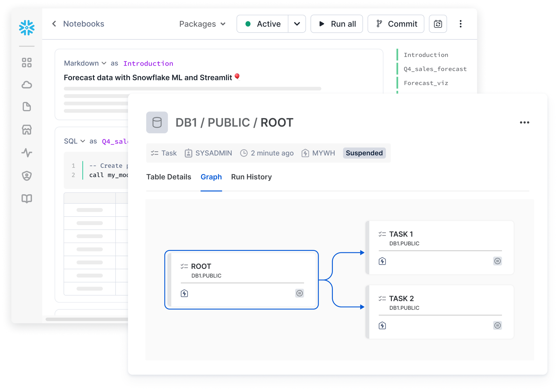Image resolution: width=559 pixels, height=392 pixels.
Task: Open the Marketplace storefront sidebar icon
Action: click(27, 130)
